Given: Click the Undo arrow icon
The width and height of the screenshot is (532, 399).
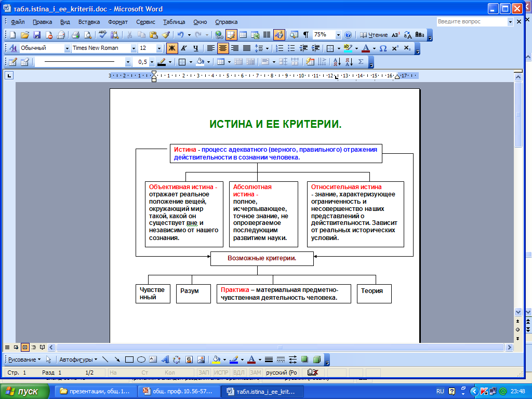Looking at the screenshot, I should coord(180,35).
